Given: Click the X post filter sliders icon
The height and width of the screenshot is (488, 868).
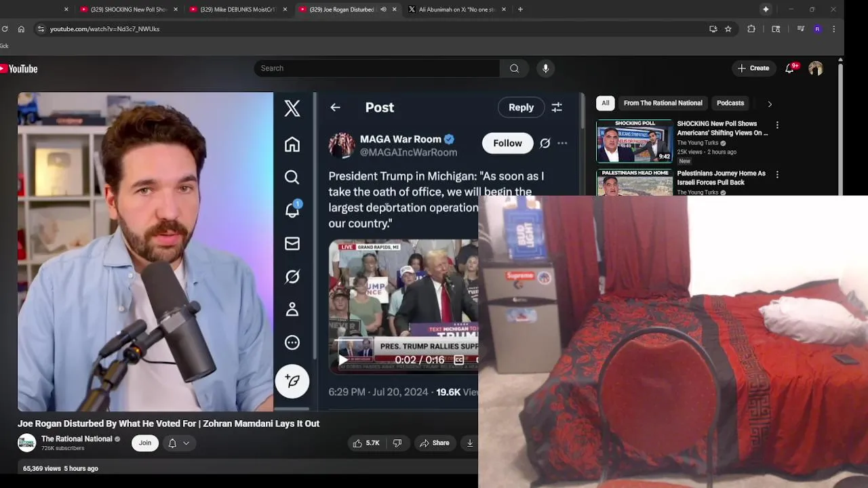Looking at the screenshot, I should pyautogui.click(x=557, y=107).
